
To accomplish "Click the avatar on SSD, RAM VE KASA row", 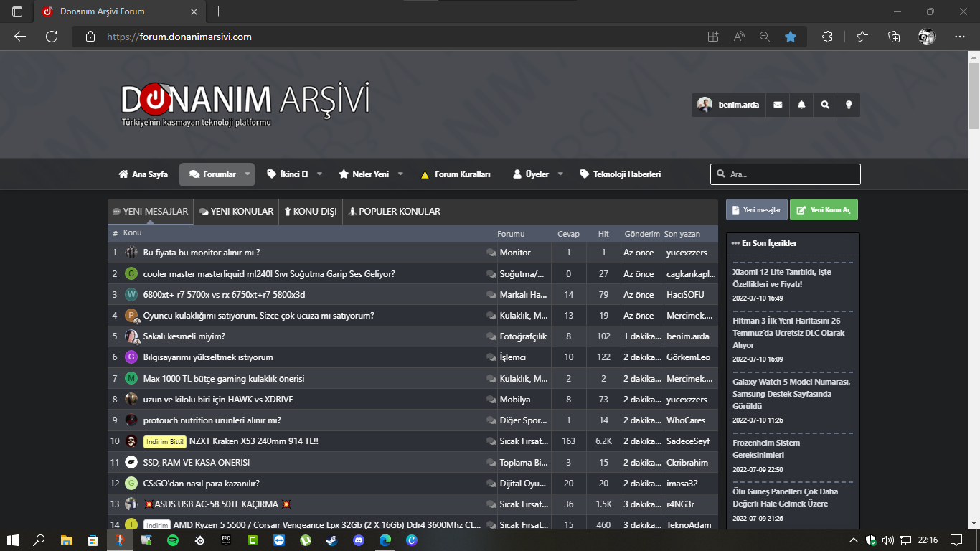I will pos(131,461).
